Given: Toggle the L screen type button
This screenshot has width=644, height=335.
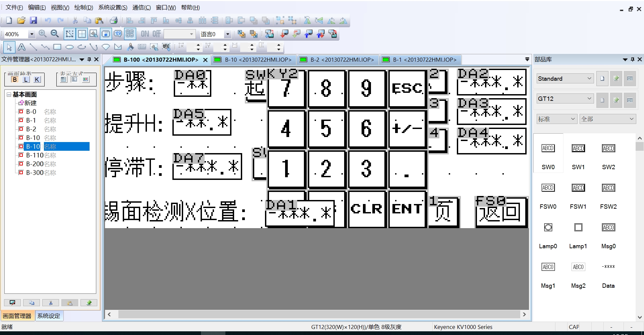Looking at the screenshot, I should (26, 79).
